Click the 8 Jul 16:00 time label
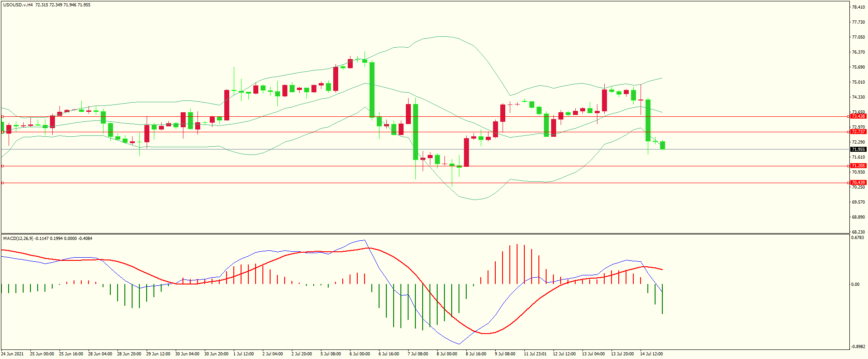 click(x=476, y=354)
